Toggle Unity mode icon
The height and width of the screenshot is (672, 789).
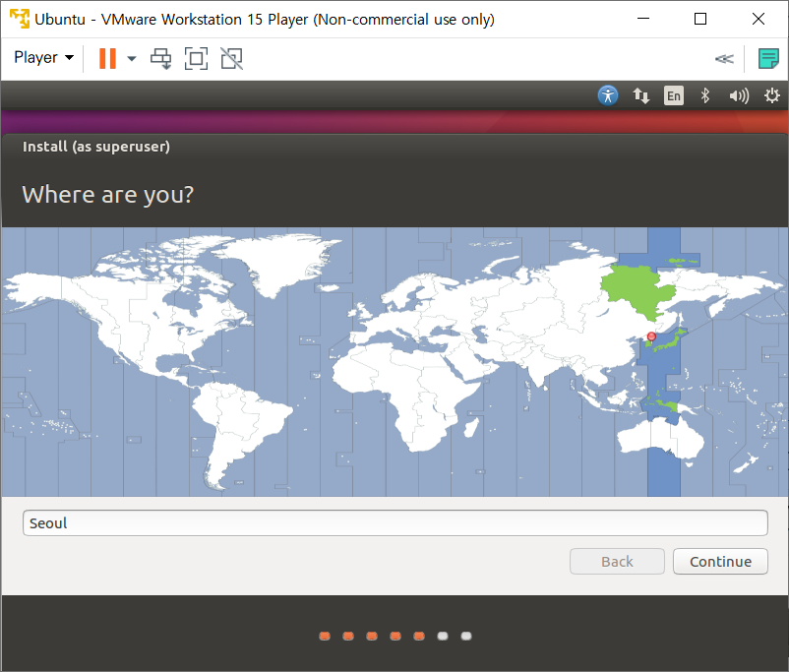(231, 58)
